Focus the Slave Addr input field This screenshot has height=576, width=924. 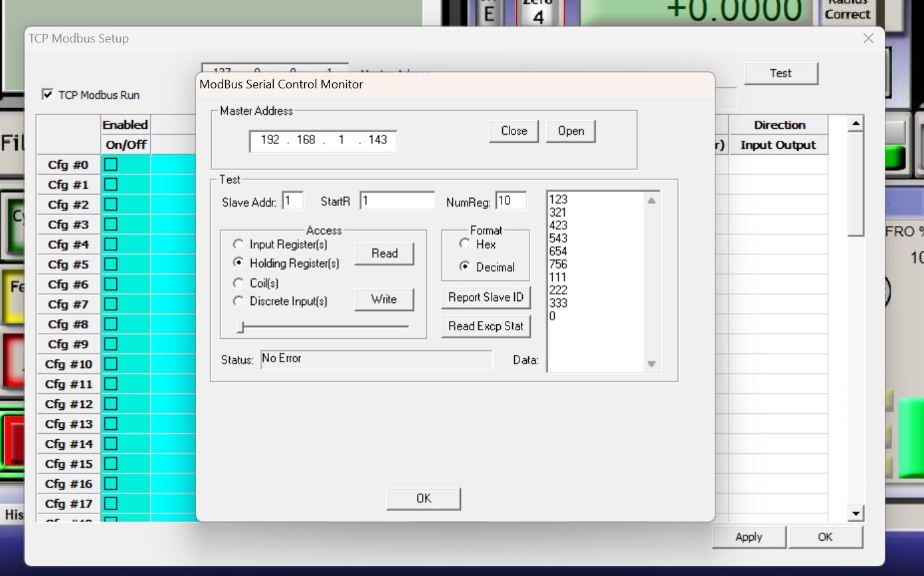point(292,201)
